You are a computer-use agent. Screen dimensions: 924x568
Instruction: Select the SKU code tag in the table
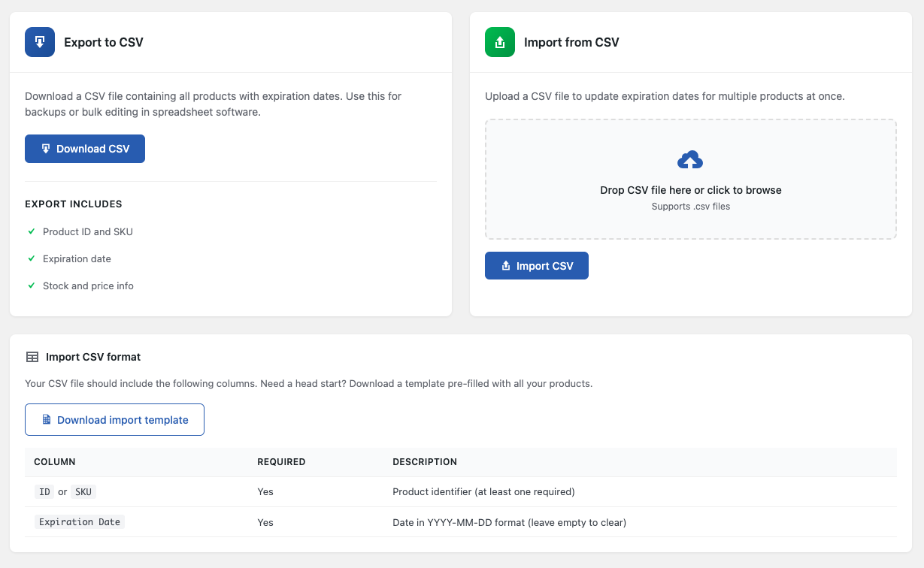coord(83,492)
